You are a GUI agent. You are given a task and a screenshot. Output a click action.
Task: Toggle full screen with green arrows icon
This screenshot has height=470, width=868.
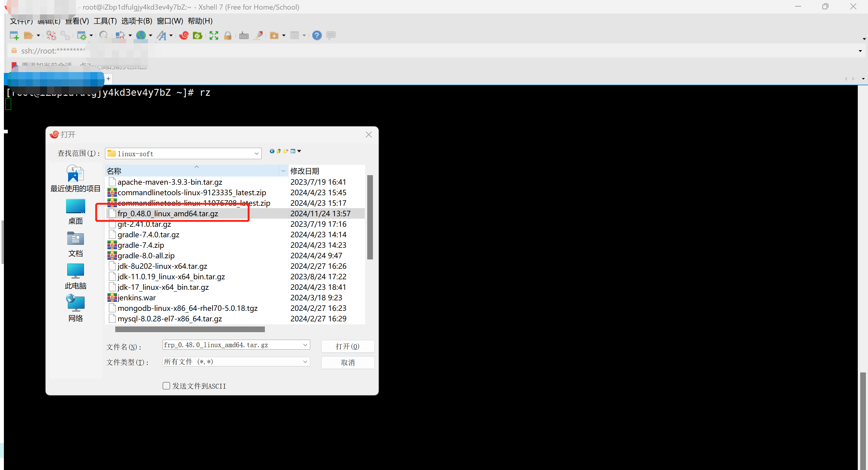coord(214,35)
